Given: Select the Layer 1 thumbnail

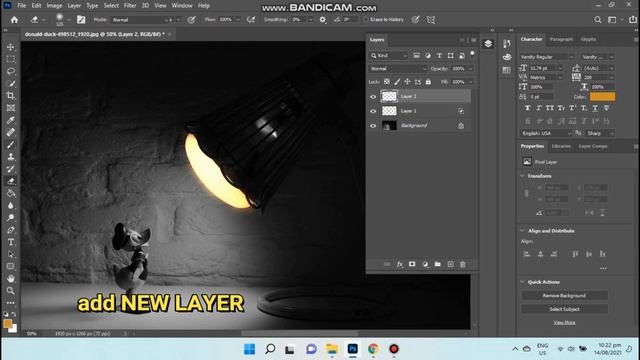Looking at the screenshot, I should [x=389, y=111].
